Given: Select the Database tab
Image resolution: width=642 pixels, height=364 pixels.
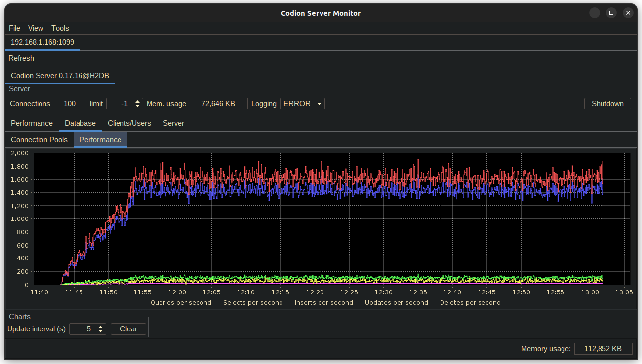Looking at the screenshot, I should tap(80, 123).
